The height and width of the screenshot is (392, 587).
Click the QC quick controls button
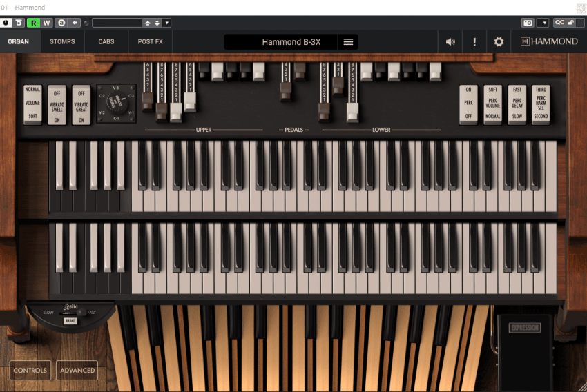tap(559, 23)
